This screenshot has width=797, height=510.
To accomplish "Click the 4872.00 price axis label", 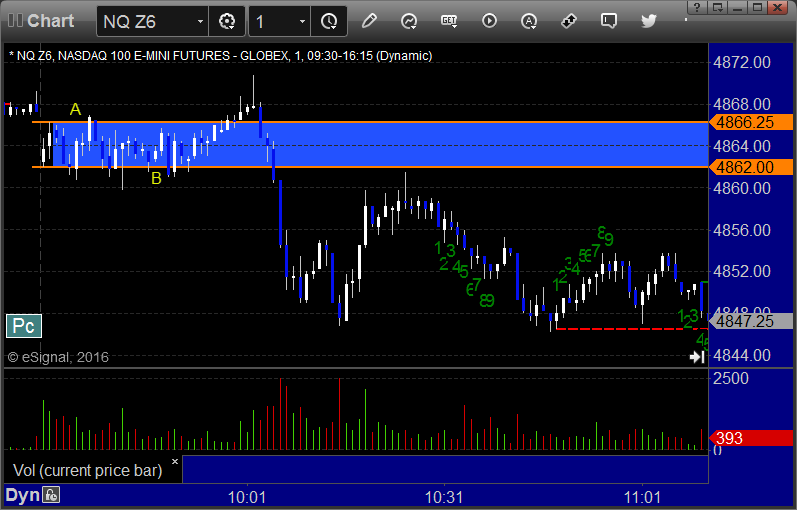I will [742, 63].
